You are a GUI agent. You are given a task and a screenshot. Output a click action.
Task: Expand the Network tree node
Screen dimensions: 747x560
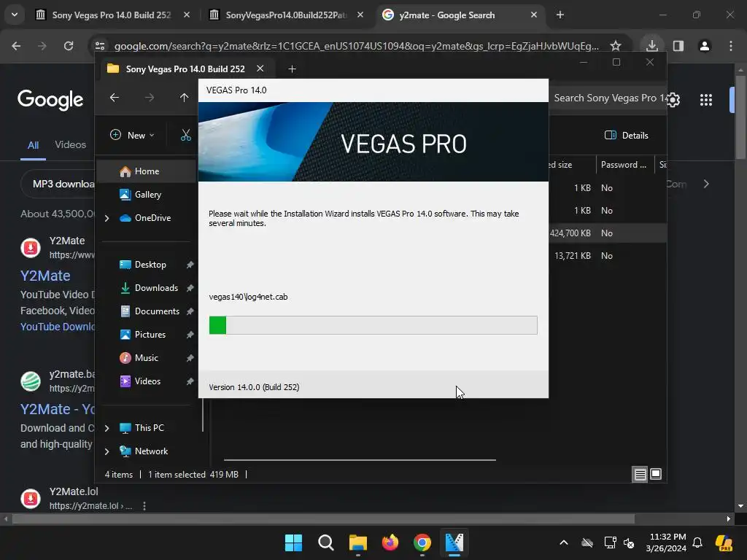107,451
